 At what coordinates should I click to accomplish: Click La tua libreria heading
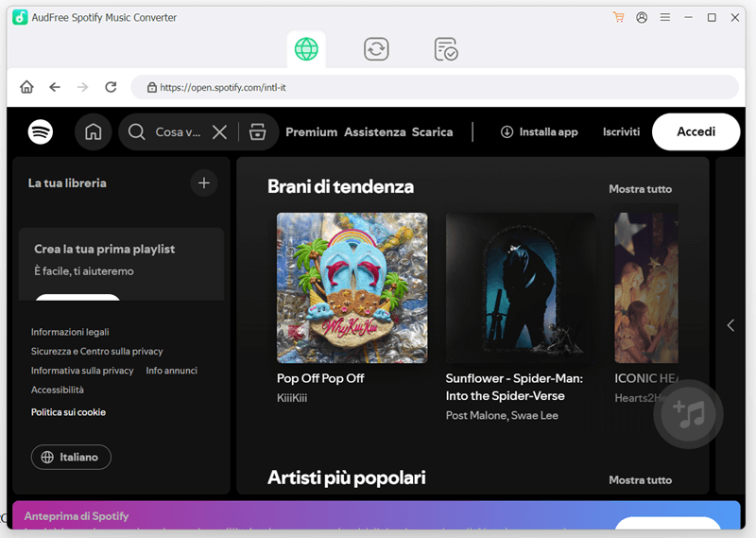(x=67, y=183)
